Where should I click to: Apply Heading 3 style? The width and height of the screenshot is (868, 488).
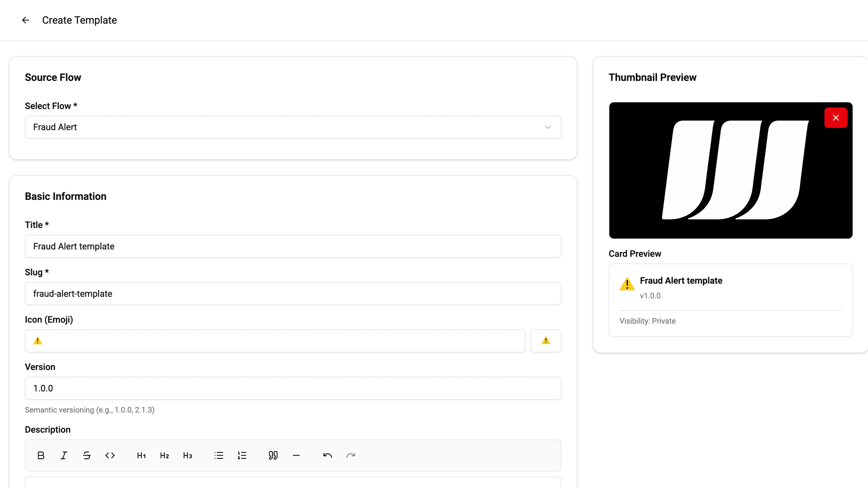187,455
